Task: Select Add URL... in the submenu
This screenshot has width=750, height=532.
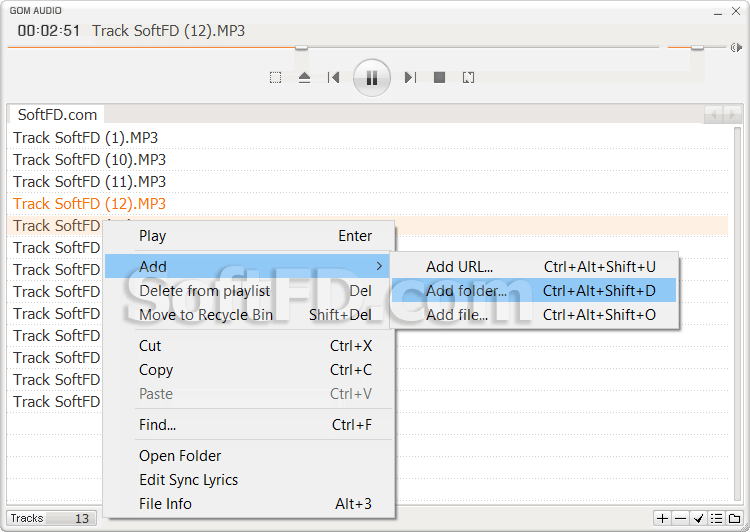Action: (534, 266)
